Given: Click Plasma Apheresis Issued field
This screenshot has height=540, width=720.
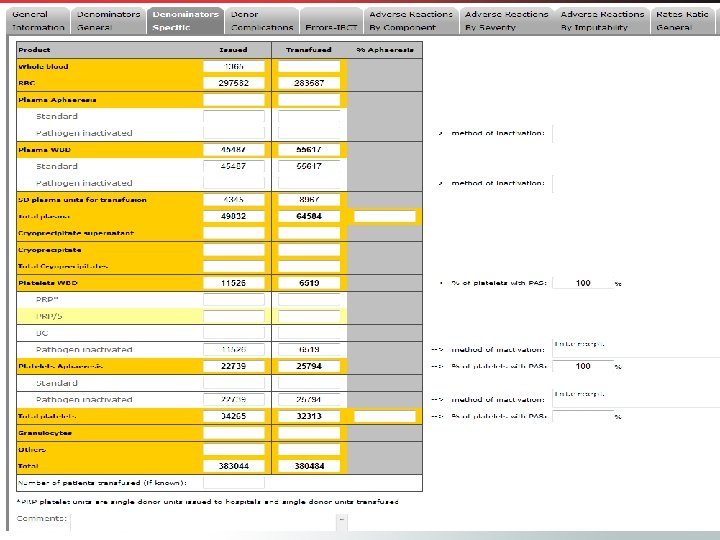Looking at the screenshot, I should pos(234,100).
